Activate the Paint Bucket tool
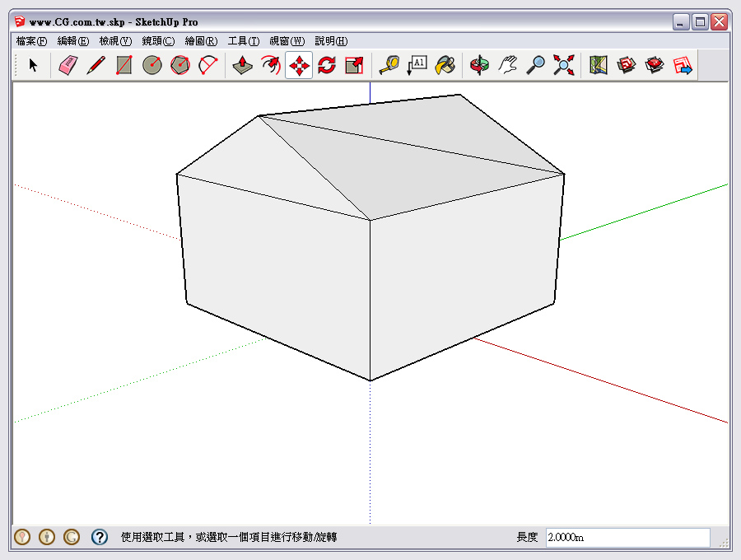Screen dimensions: 741x560 click(445, 65)
